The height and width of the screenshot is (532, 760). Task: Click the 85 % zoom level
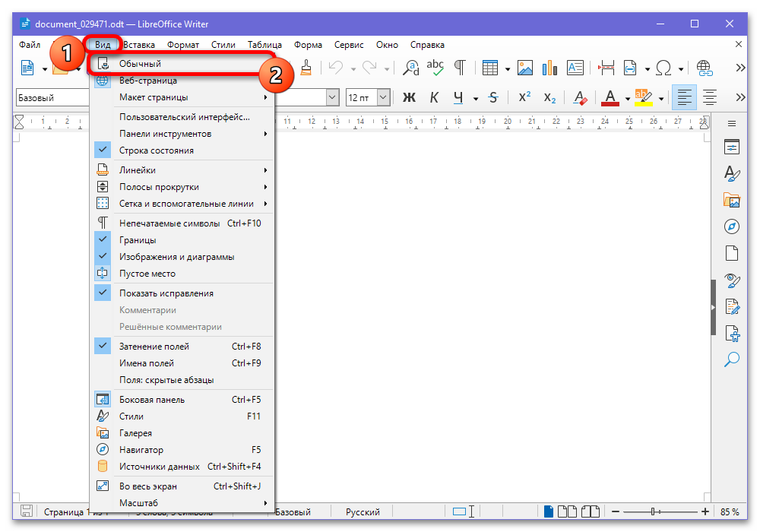(x=730, y=512)
